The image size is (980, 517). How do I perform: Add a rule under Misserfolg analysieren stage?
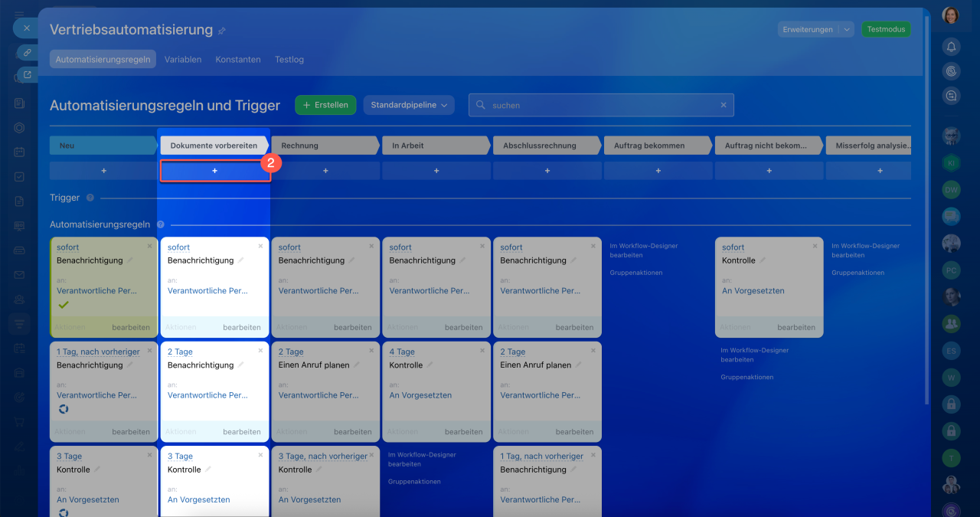[x=868, y=171]
